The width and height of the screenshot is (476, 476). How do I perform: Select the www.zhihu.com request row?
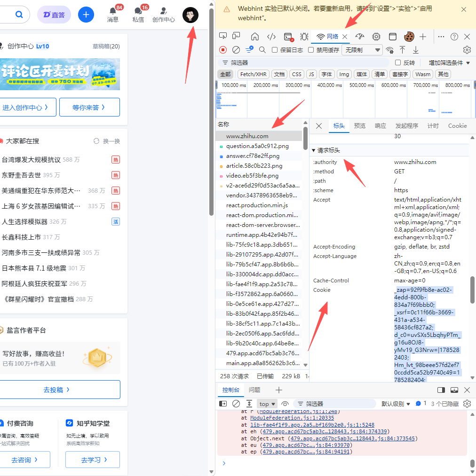coord(259,136)
